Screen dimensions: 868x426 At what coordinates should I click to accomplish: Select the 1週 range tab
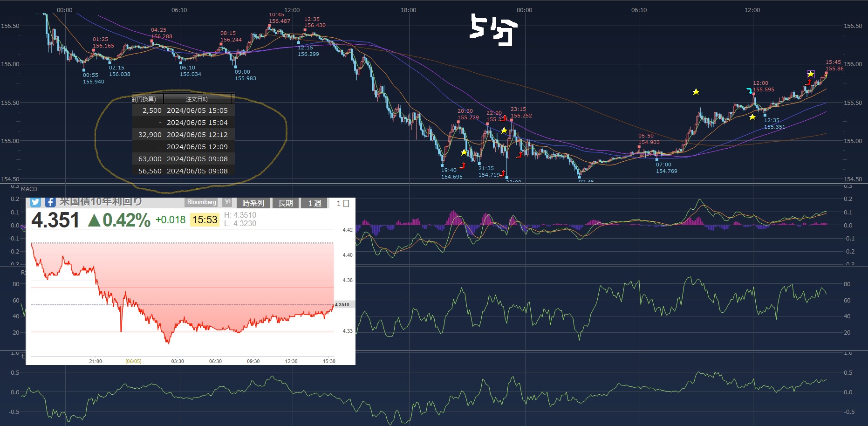coord(314,203)
